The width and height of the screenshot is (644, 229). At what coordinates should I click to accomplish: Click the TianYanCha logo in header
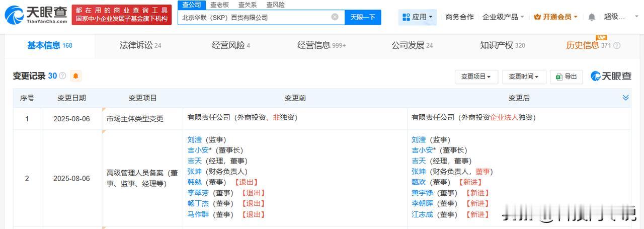[x=36, y=15]
